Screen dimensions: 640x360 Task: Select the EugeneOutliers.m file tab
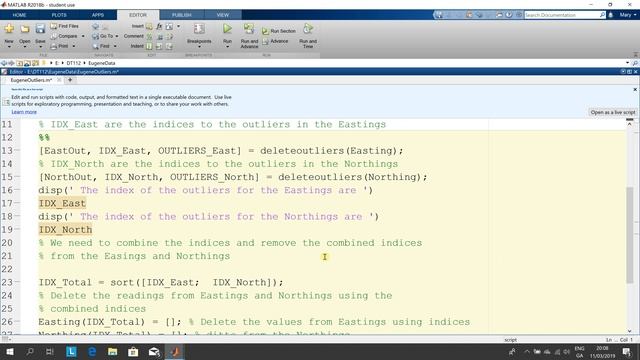click(x=31, y=80)
